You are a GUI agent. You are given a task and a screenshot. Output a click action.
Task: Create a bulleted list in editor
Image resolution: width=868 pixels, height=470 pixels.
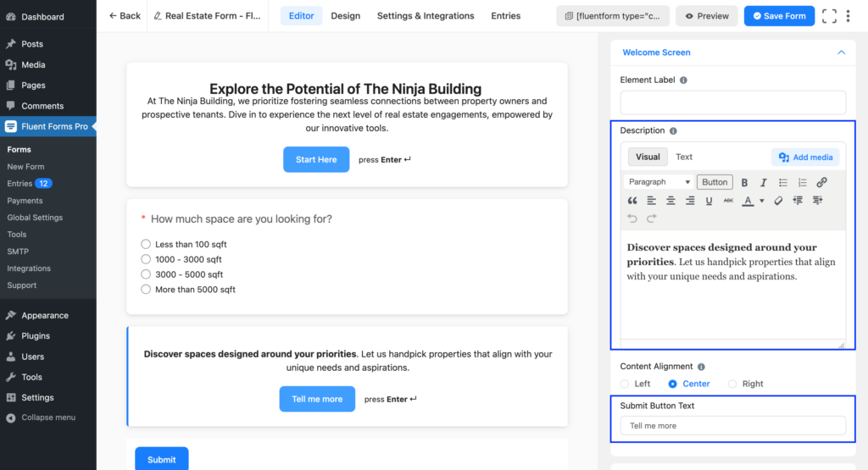(x=782, y=182)
